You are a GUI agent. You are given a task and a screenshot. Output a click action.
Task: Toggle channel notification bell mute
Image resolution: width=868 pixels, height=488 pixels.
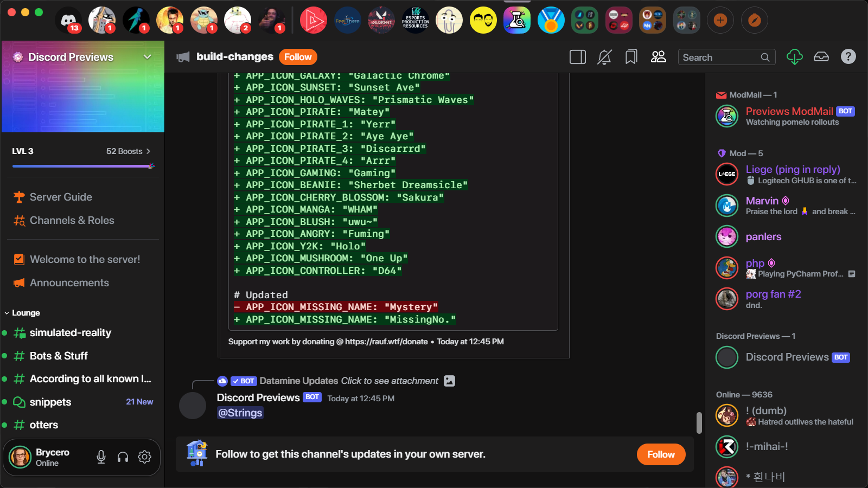tap(604, 57)
